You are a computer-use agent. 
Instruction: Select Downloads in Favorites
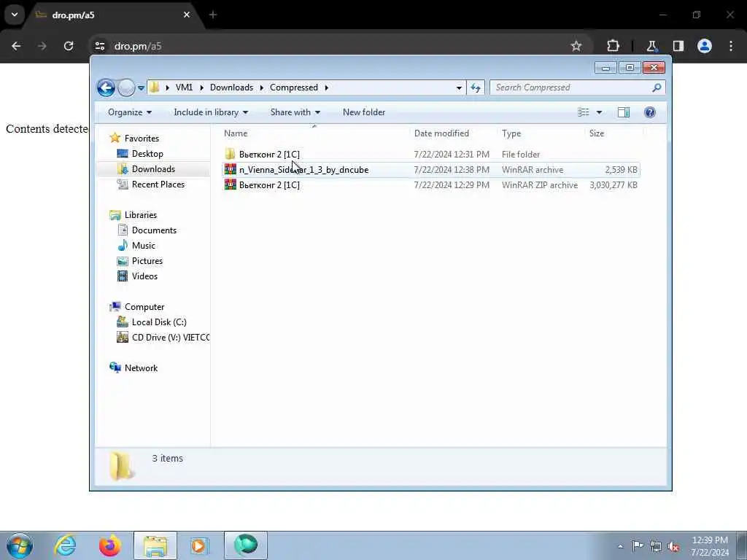pos(153,169)
